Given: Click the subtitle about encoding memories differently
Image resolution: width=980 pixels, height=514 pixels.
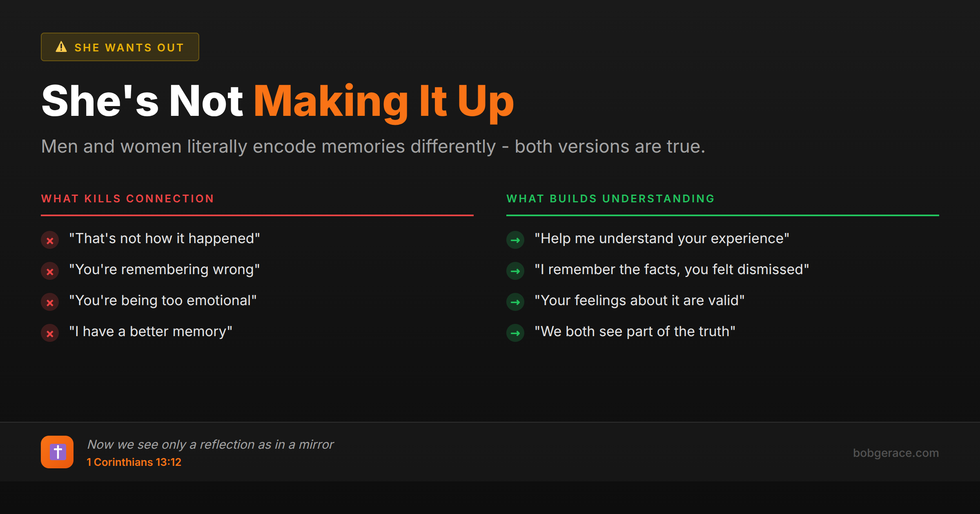Looking at the screenshot, I should [373, 146].
